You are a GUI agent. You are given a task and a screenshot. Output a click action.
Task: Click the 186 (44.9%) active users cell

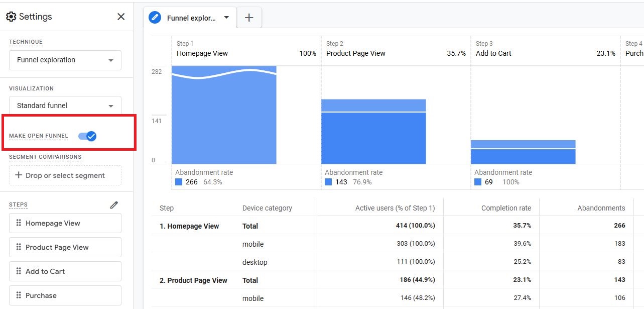coord(418,280)
